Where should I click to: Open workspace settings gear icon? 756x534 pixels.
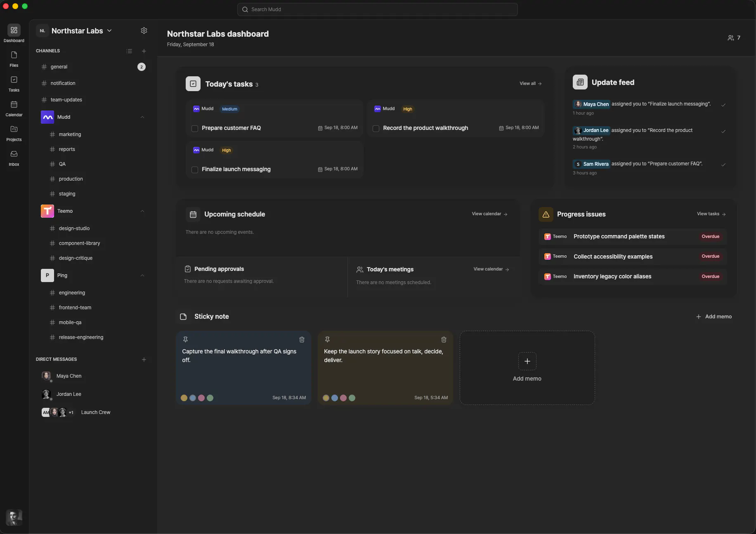click(x=144, y=31)
